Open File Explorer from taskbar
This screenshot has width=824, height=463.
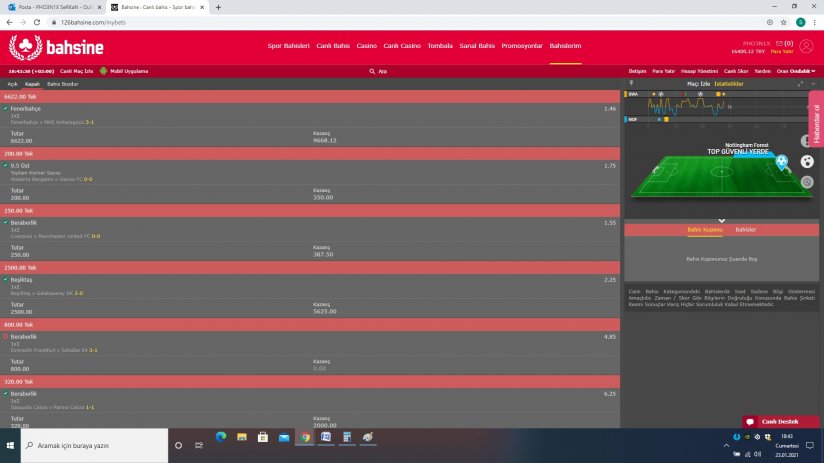[x=242, y=437]
